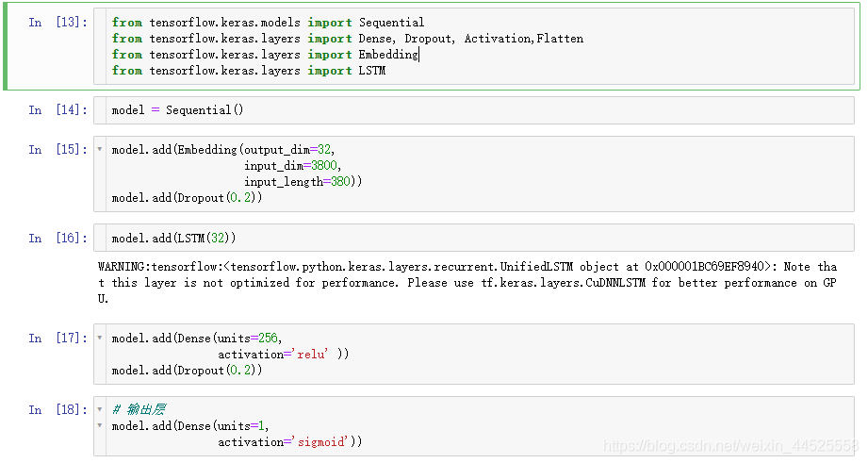Click the WARNING:tensorflow output text
Viewport: 868px width, 463px height.
[x=467, y=283]
